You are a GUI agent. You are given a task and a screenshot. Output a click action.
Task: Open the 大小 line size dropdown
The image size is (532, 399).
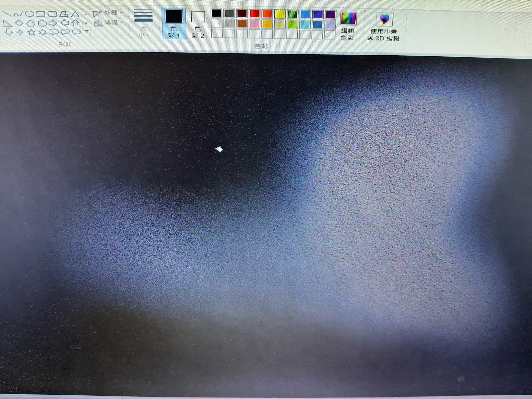pos(143,24)
